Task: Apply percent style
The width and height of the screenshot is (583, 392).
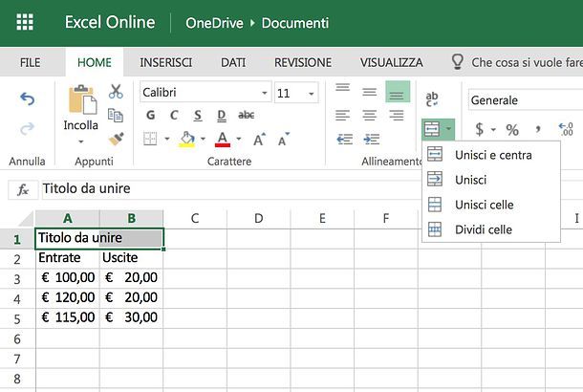Action: click(512, 130)
